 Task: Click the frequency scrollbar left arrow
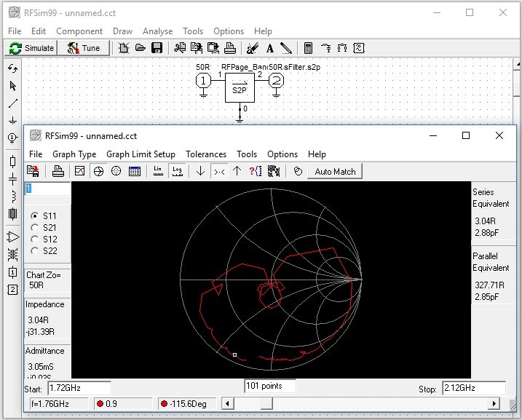(227, 404)
